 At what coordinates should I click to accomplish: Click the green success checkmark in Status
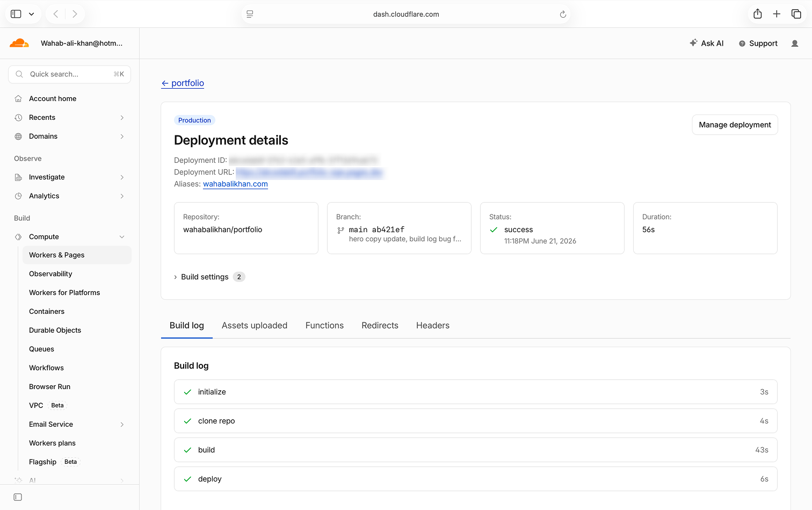click(494, 230)
